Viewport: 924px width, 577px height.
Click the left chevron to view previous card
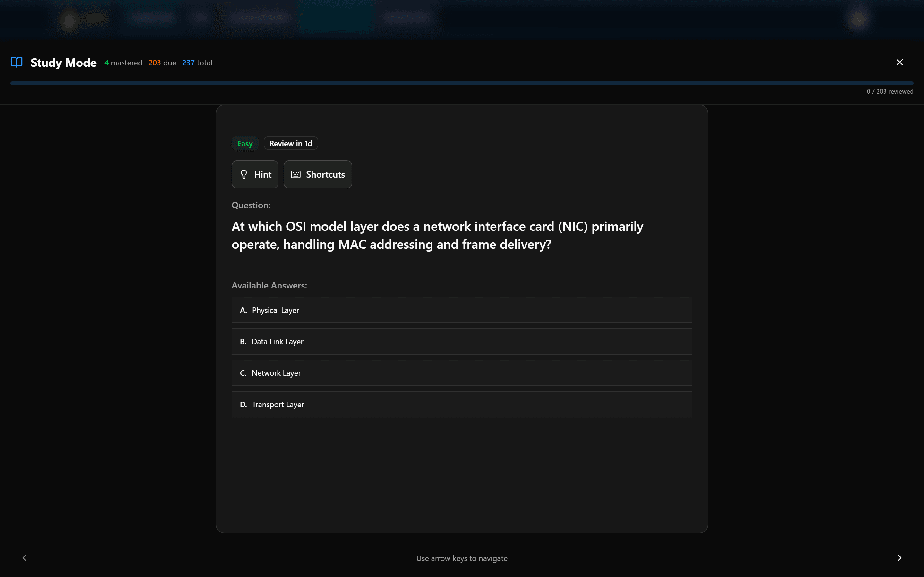point(24,557)
